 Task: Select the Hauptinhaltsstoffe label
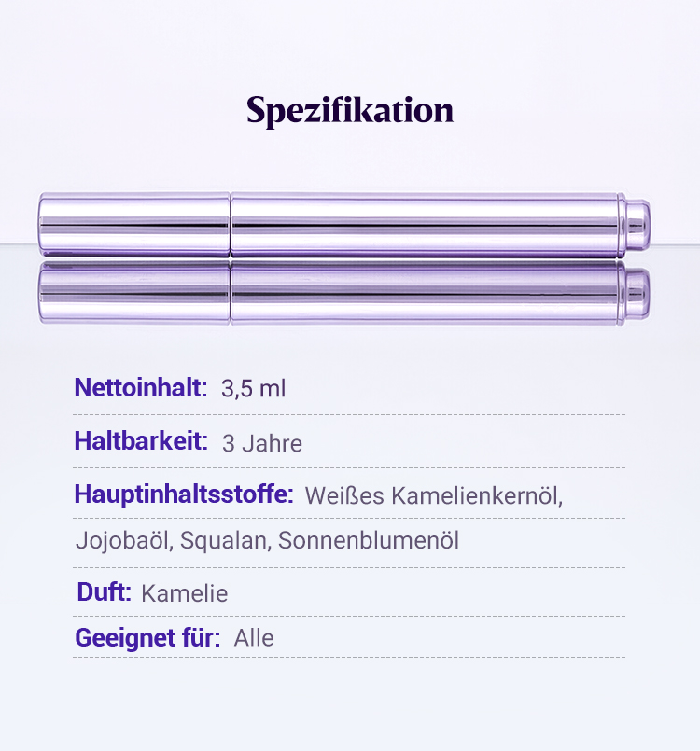184,494
